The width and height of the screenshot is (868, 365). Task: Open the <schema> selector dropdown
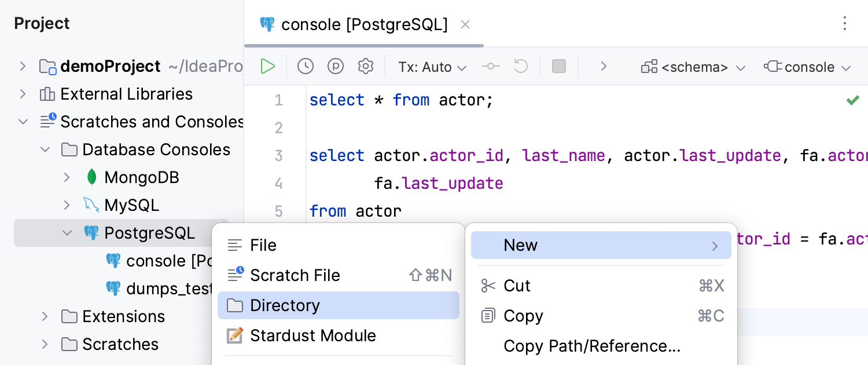[x=693, y=67]
